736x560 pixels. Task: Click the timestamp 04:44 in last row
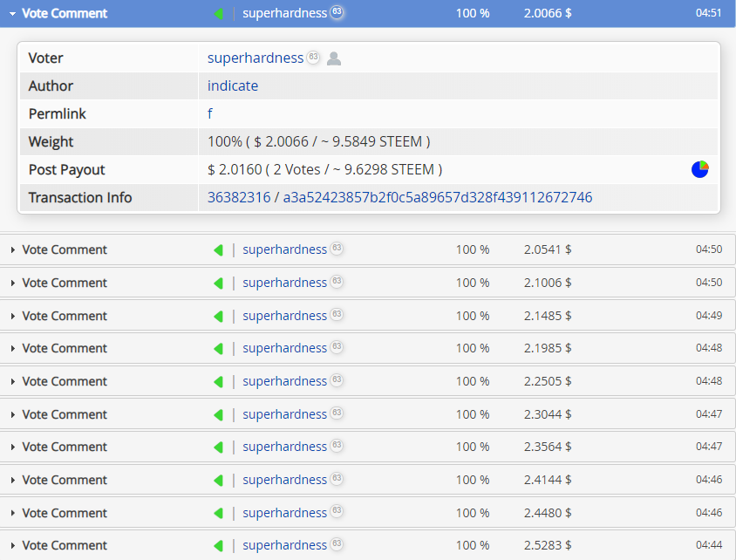tap(709, 545)
